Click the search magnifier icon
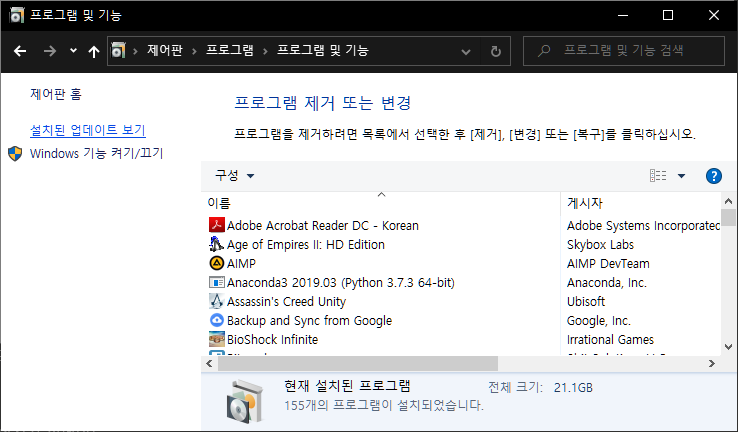Viewport: 738px width, 432px height. pos(544,50)
